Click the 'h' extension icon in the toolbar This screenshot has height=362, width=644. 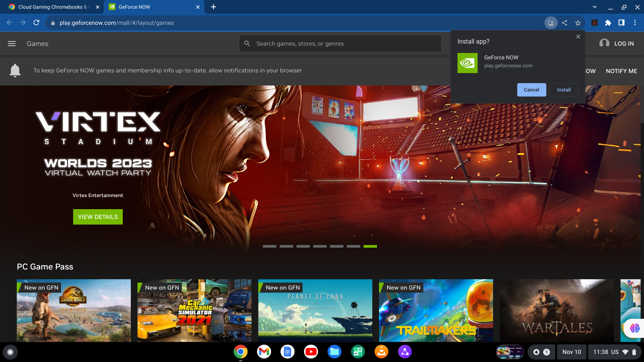(x=594, y=22)
